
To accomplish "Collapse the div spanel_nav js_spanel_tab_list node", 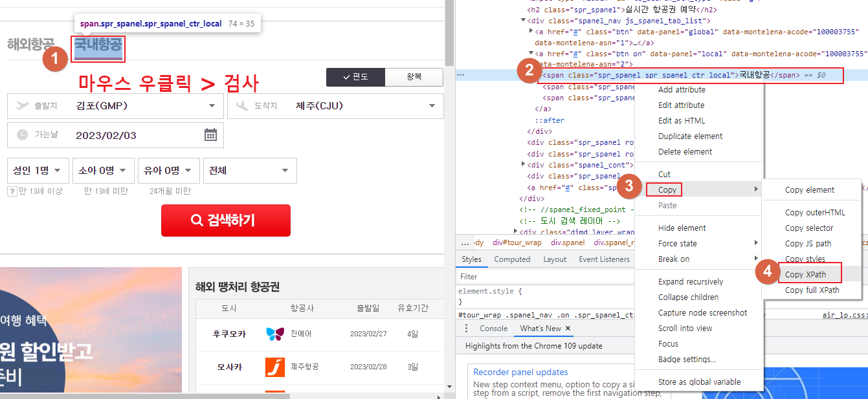I will click(524, 21).
